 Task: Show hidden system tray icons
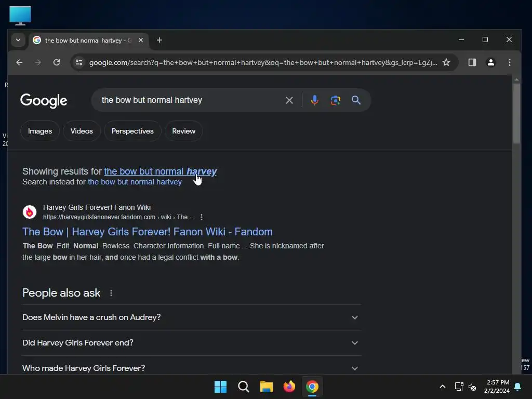pyautogui.click(x=443, y=387)
